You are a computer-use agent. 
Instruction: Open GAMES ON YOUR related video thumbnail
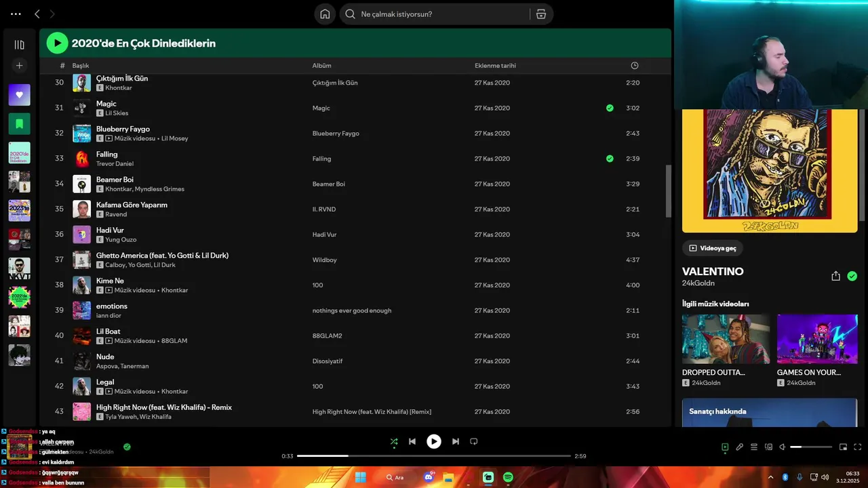(x=817, y=339)
